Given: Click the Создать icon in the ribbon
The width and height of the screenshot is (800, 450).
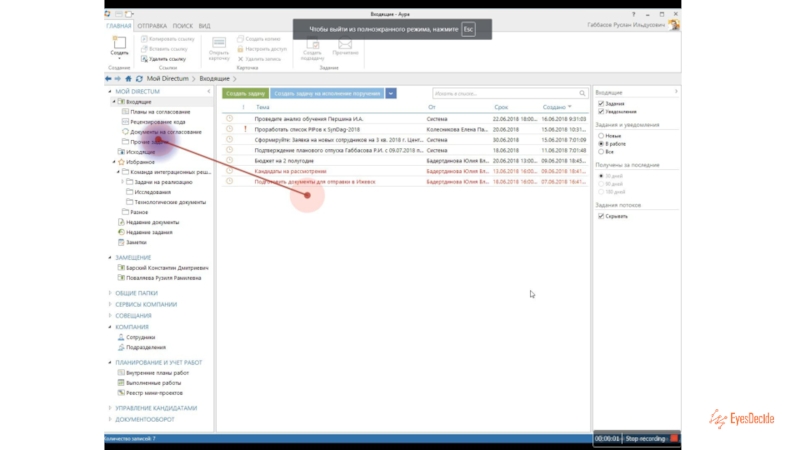Looking at the screenshot, I should point(119,46).
